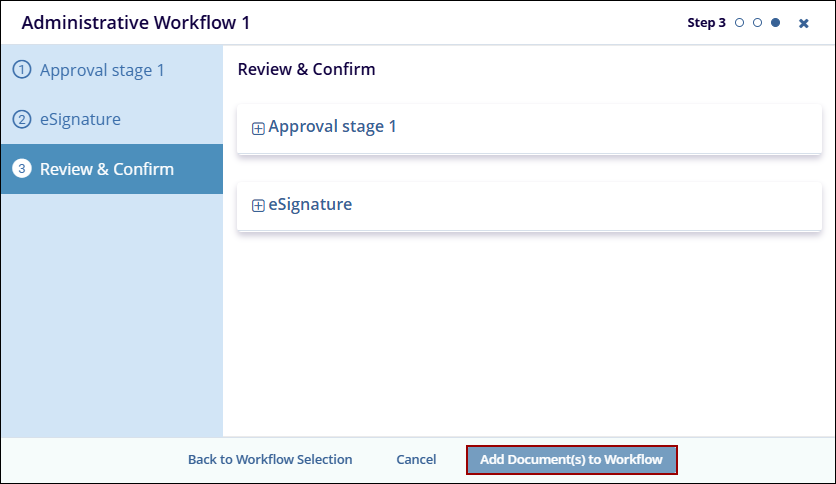836x484 pixels.
Task: Go back to Workflow Selection
Action: click(x=270, y=460)
